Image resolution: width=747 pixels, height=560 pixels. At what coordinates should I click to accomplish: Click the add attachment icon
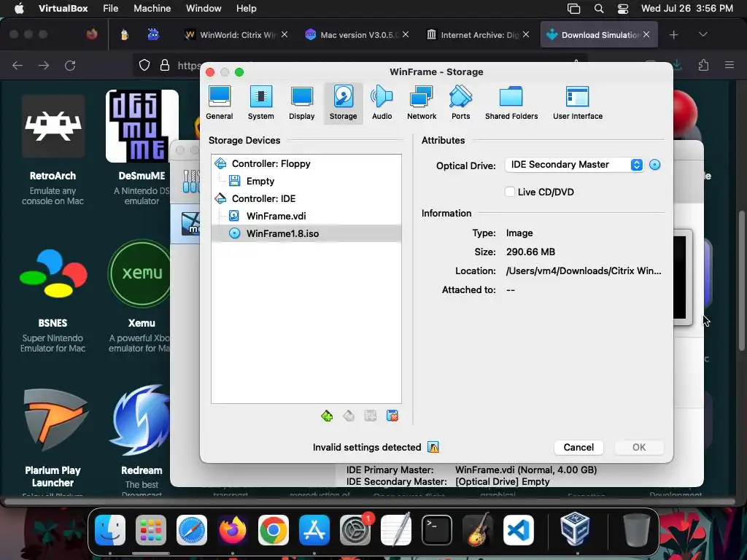coord(371,416)
